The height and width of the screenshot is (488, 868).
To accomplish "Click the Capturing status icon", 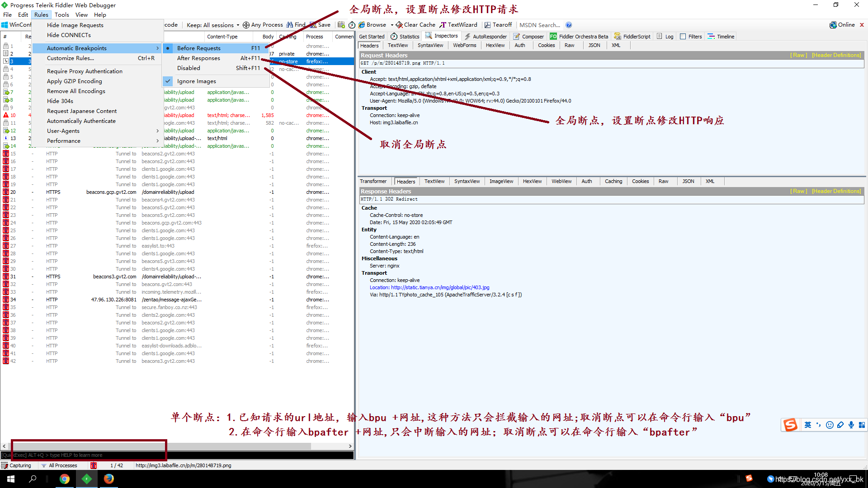I will [x=5, y=465].
